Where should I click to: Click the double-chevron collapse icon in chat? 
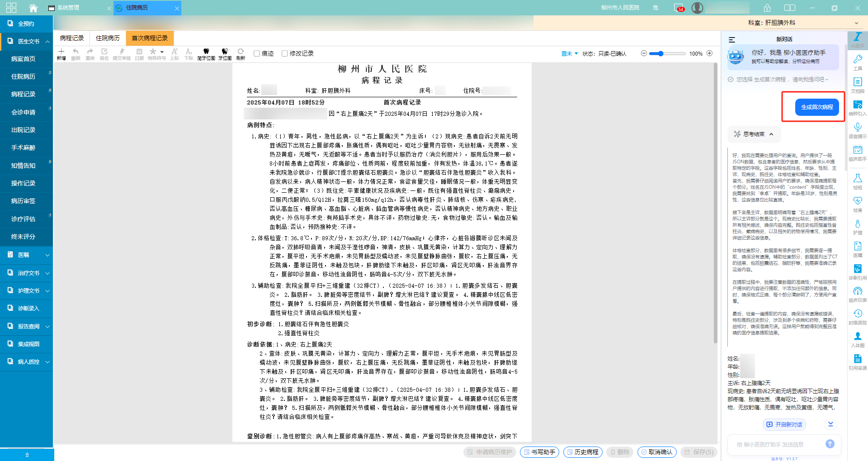(x=830, y=424)
